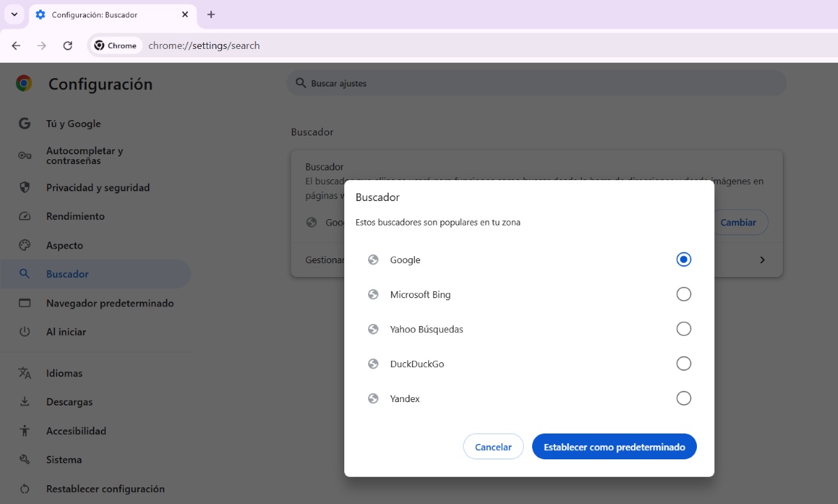Pick the DuckDuckGo radio button
Image resolution: width=838 pixels, height=504 pixels.
point(684,364)
